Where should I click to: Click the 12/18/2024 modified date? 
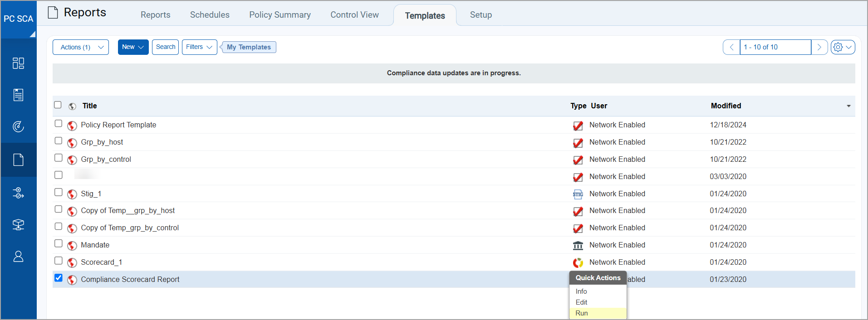click(728, 125)
